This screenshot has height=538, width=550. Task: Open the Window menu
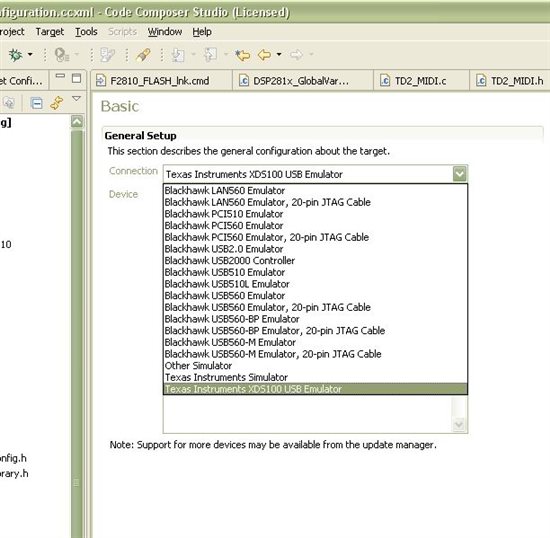(x=165, y=32)
